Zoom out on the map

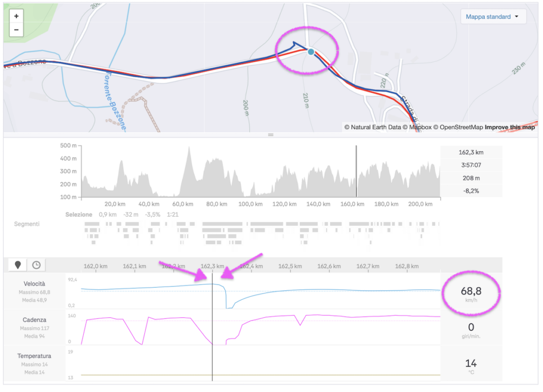coord(16,30)
